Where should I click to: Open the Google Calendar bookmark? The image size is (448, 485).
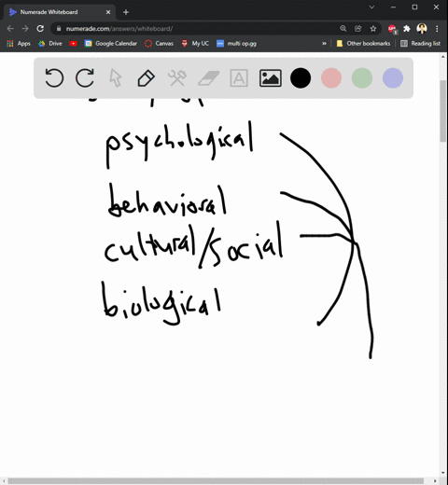(x=111, y=44)
